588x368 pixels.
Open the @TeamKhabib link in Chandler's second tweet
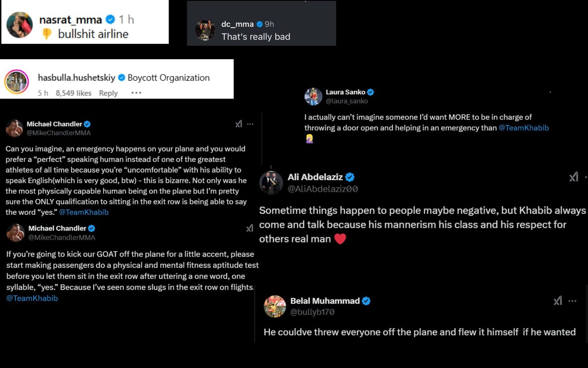[x=32, y=298]
